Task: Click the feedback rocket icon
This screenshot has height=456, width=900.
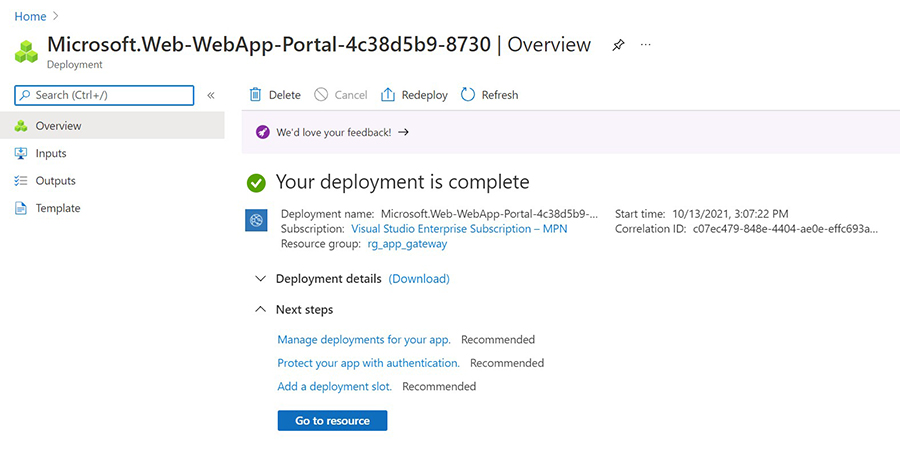Action: click(x=263, y=132)
